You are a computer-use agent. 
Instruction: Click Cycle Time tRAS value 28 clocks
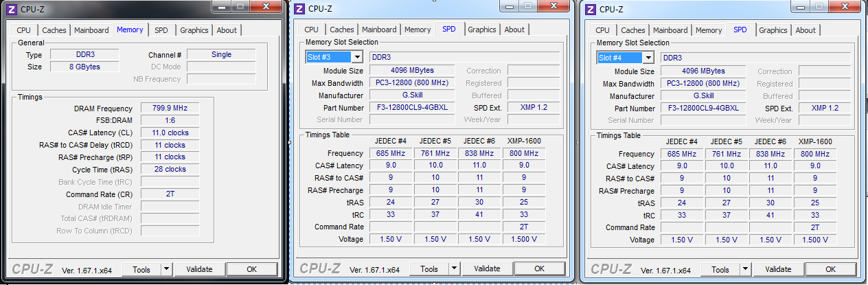coord(170,170)
